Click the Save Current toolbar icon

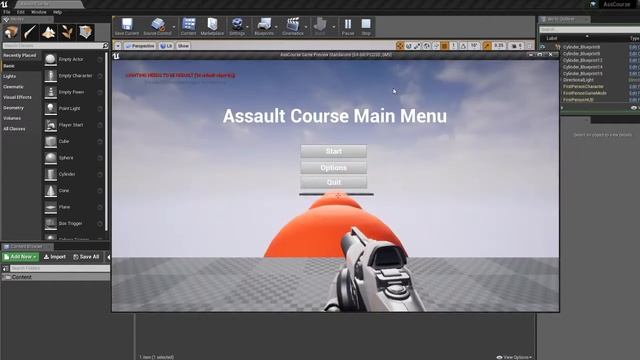(127, 24)
